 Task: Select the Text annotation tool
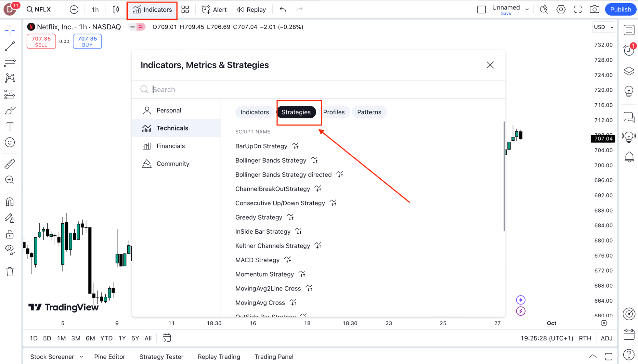point(10,126)
